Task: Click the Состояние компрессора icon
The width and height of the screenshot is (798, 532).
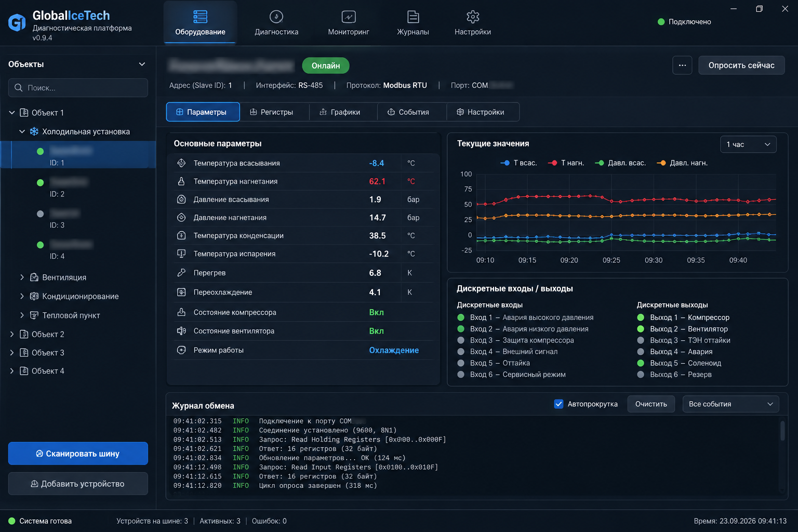Action: point(181,312)
